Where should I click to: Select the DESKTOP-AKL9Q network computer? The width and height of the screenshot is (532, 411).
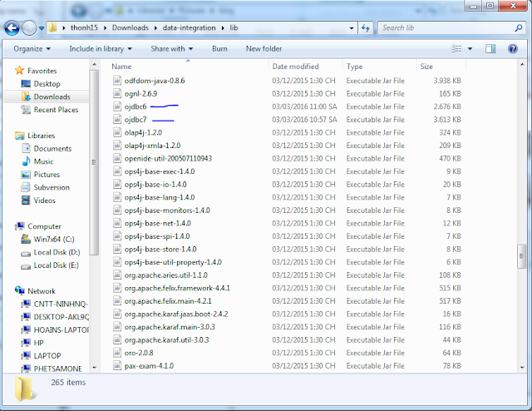pos(61,317)
